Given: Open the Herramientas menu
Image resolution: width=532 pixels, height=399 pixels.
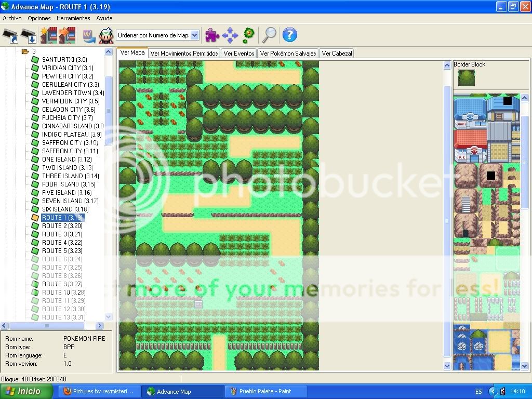Looking at the screenshot, I should [73, 18].
